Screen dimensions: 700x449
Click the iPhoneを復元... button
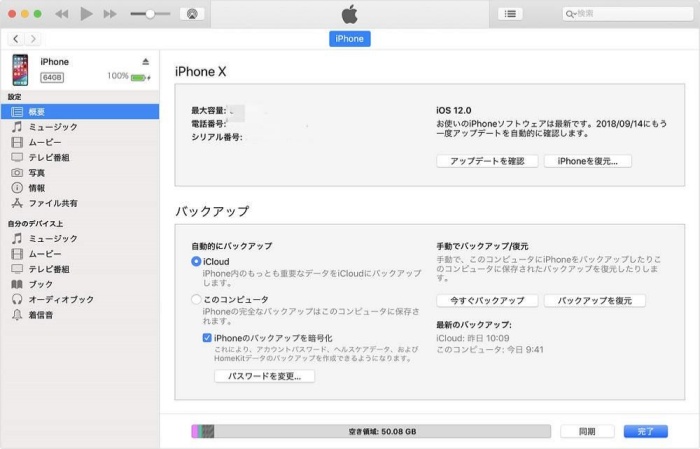[x=588, y=161]
